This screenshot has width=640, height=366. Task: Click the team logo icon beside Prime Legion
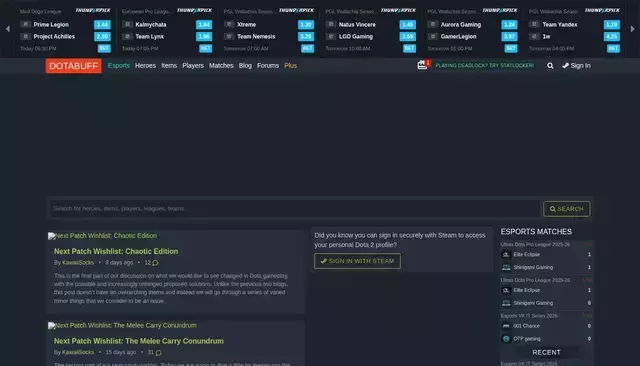coord(25,24)
